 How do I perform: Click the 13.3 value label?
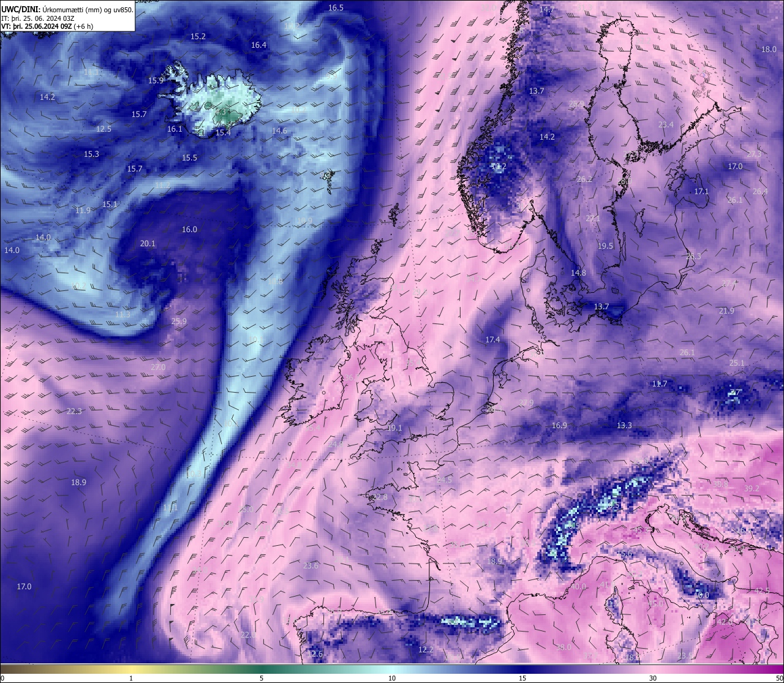click(624, 426)
